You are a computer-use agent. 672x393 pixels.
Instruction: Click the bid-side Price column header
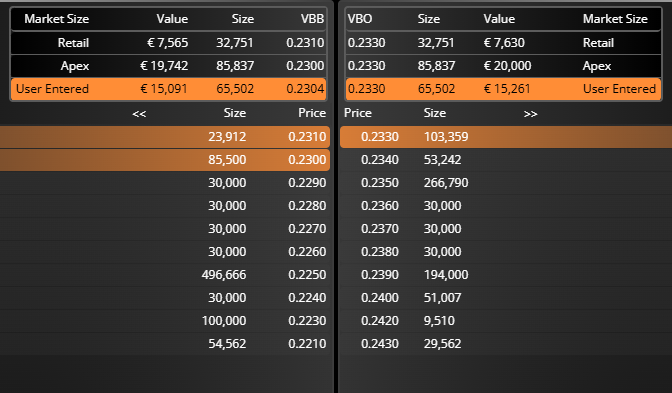pos(312,113)
